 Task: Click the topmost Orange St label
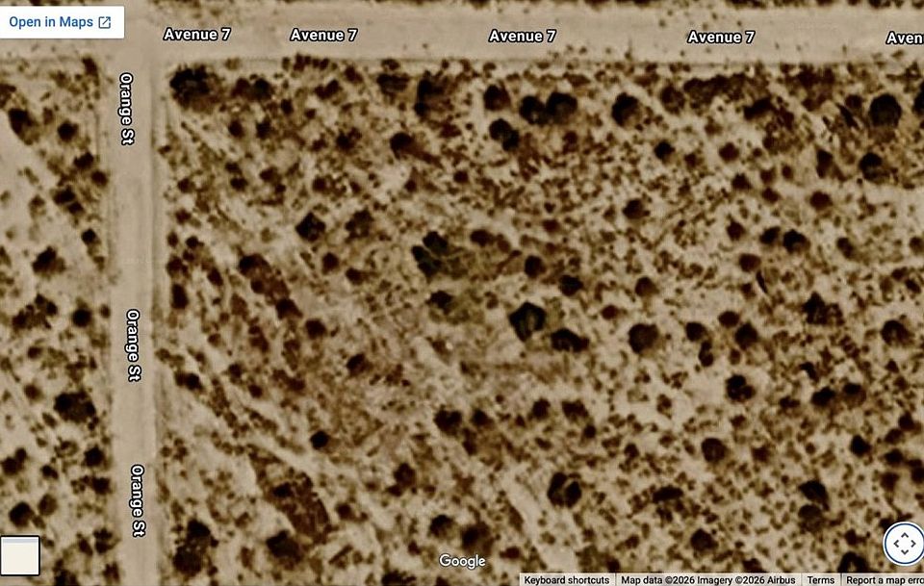pyautogui.click(x=127, y=109)
